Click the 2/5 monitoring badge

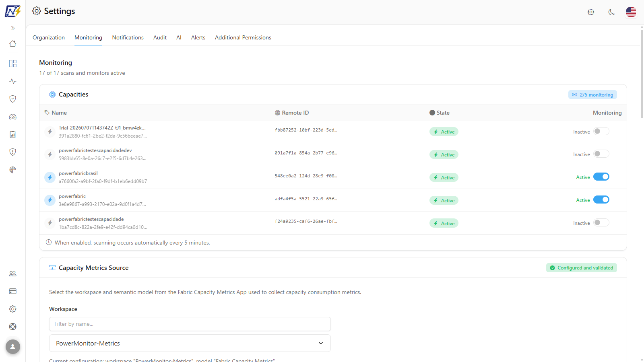[592, 95]
